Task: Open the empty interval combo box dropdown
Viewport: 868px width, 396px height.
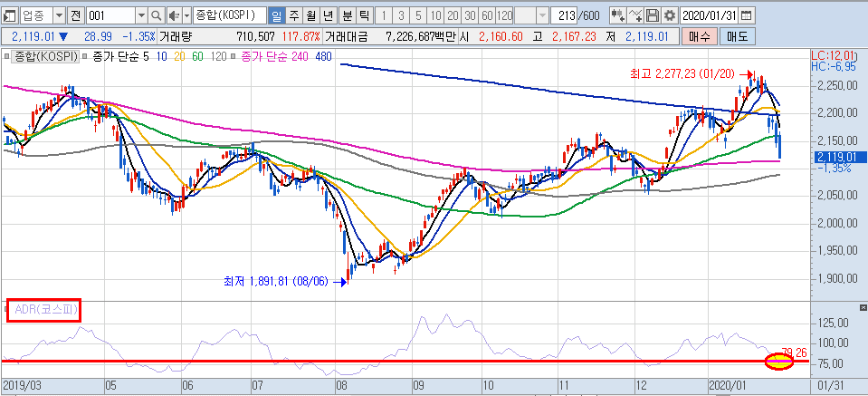Action: coord(542,15)
